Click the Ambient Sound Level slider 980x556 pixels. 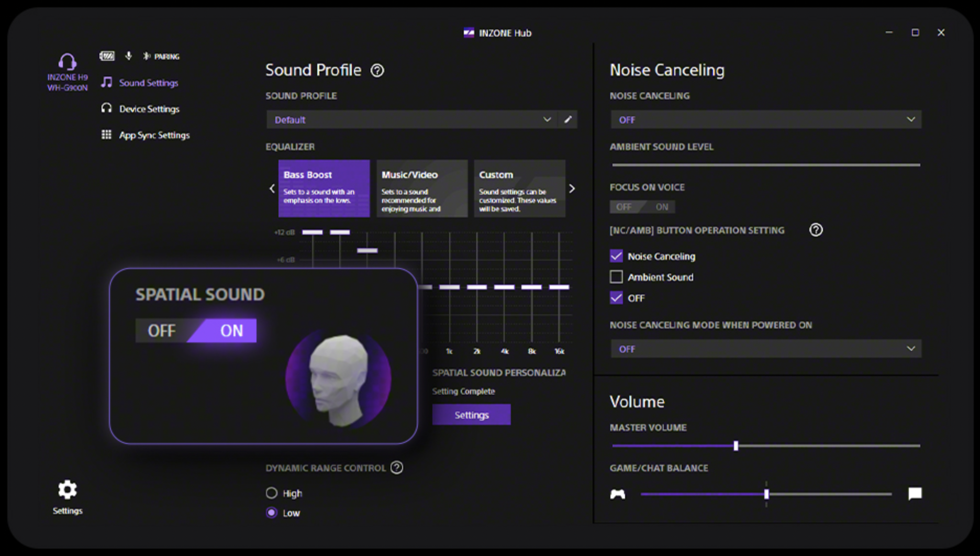point(766,164)
